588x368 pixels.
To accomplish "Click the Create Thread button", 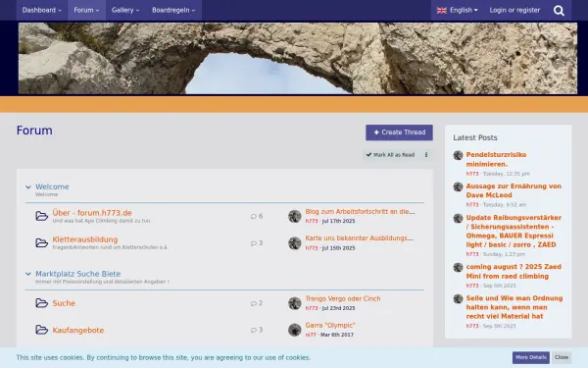I will [399, 132].
